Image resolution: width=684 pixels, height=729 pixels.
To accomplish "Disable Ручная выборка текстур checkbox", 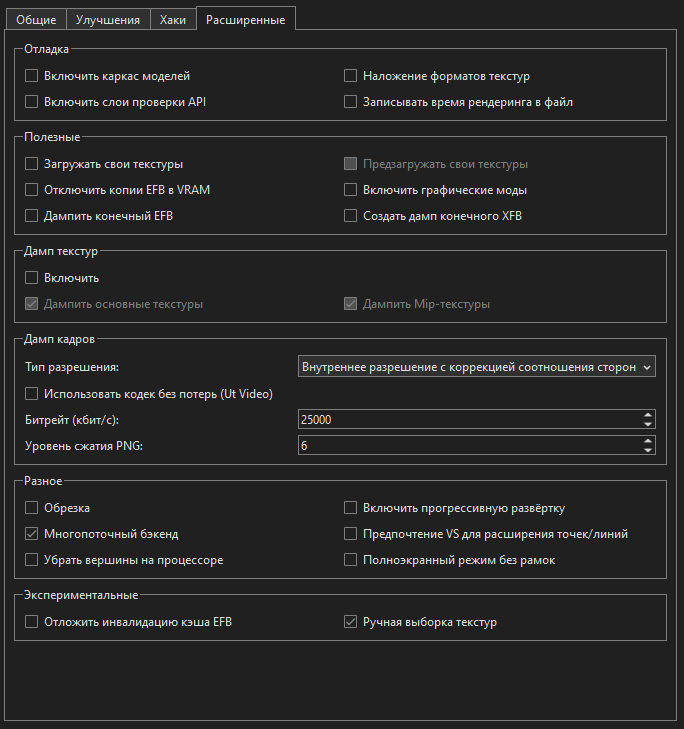I will (x=351, y=622).
